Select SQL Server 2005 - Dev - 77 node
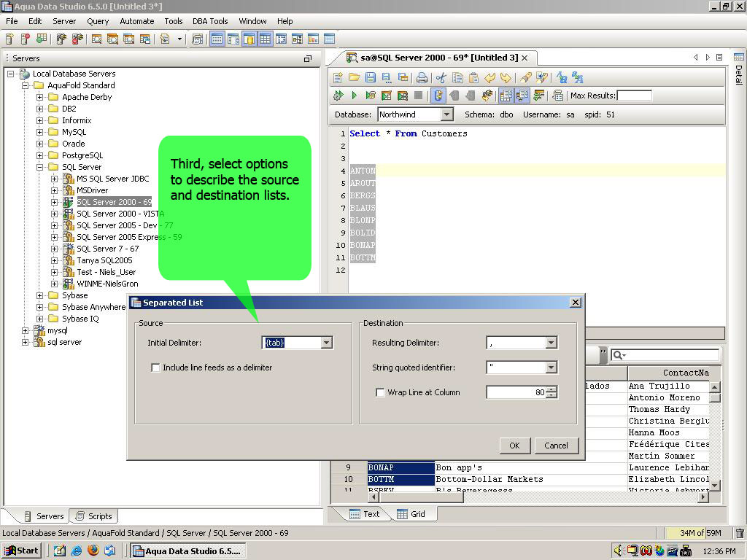 [125, 226]
